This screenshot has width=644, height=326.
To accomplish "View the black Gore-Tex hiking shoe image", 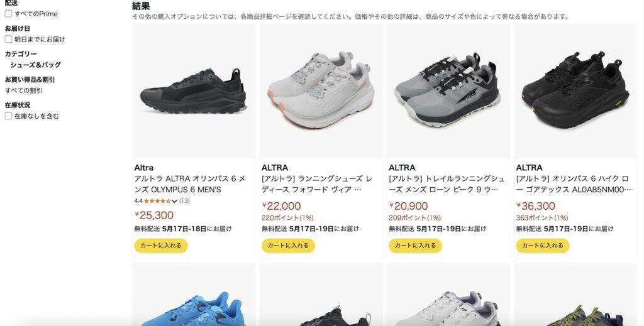I will (x=575, y=92).
